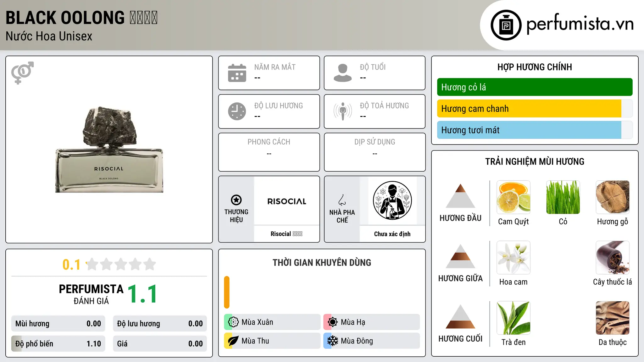This screenshot has height=362, width=644.
Task: Click the DỊP SỬ DỤNG card
Action: pos(375,152)
